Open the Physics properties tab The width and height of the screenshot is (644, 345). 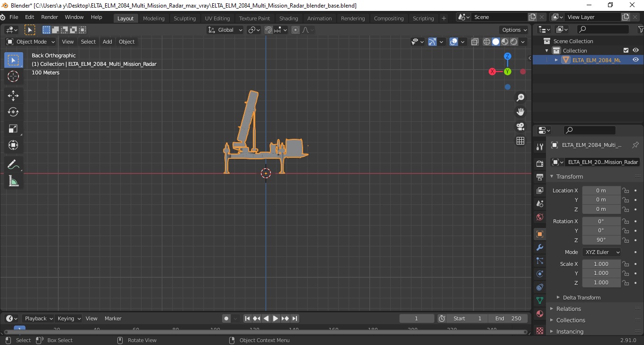pyautogui.click(x=540, y=274)
